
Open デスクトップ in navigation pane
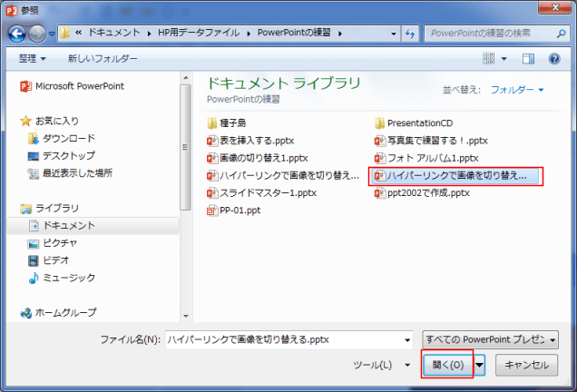click(x=62, y=156)
